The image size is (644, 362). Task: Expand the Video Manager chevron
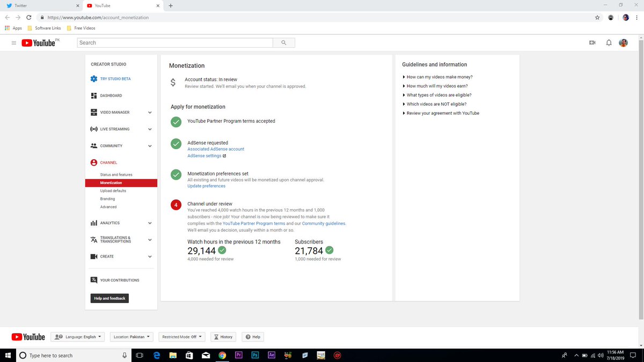pyautogui.click(x=150, y=113)
